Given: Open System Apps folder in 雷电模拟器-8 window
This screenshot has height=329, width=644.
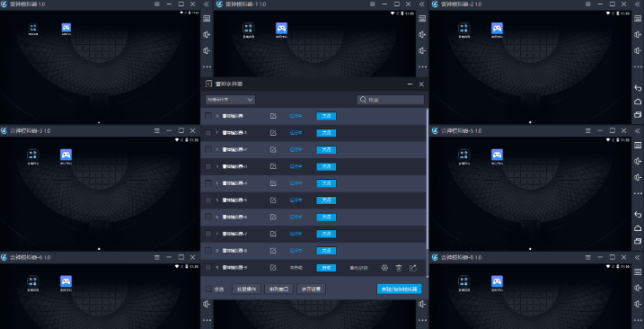Looking at the screenshot, I should pyautogui.click(x=464, y=283).
